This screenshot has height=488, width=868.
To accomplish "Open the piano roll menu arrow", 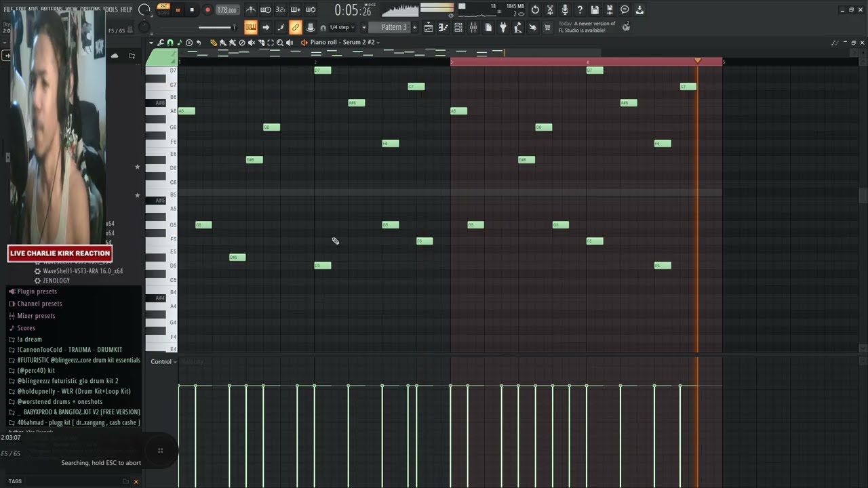I will (x=151, y=43).
